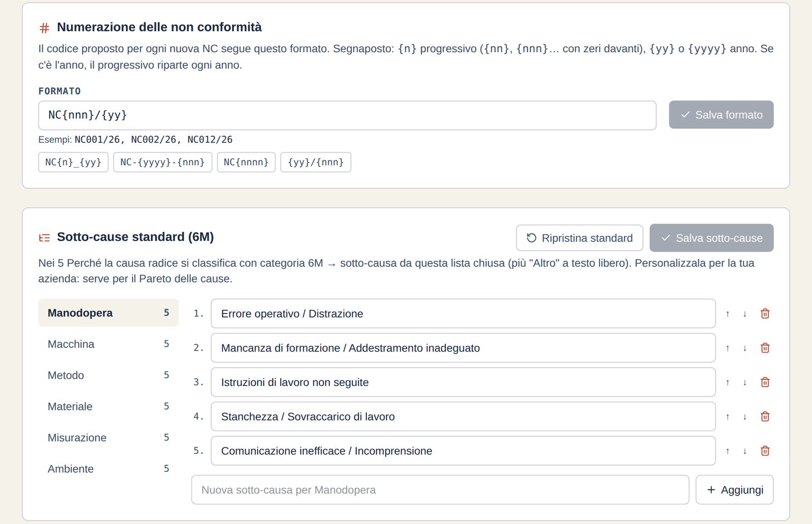The width and height of the screenshot is (812, 524).
Task: Delete 'Stanchezza / Sovraccarico di lavoro' row
Action: (765, 417)
